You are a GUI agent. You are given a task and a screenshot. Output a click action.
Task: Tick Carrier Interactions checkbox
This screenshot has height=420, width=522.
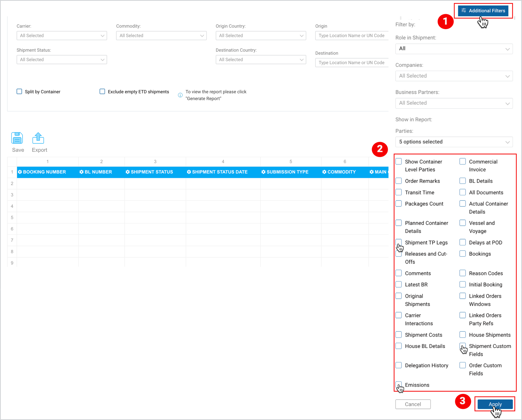(x=399, y=315)
